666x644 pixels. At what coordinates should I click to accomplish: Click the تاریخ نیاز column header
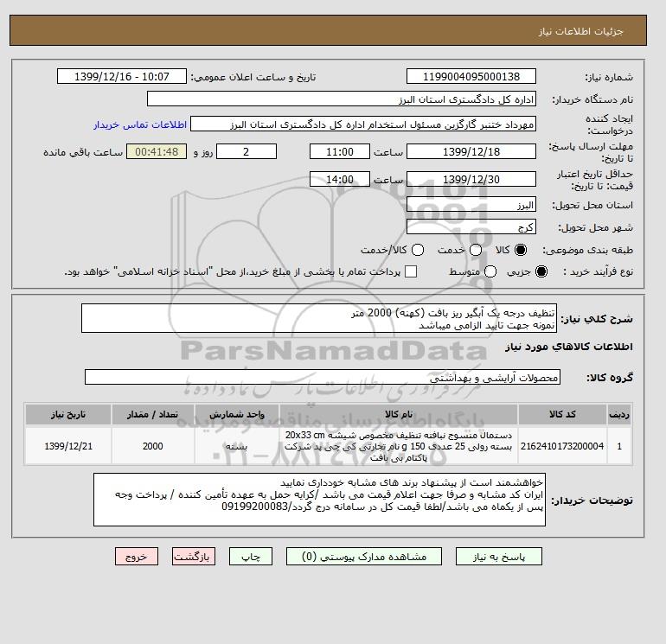[x=68, y=414]
